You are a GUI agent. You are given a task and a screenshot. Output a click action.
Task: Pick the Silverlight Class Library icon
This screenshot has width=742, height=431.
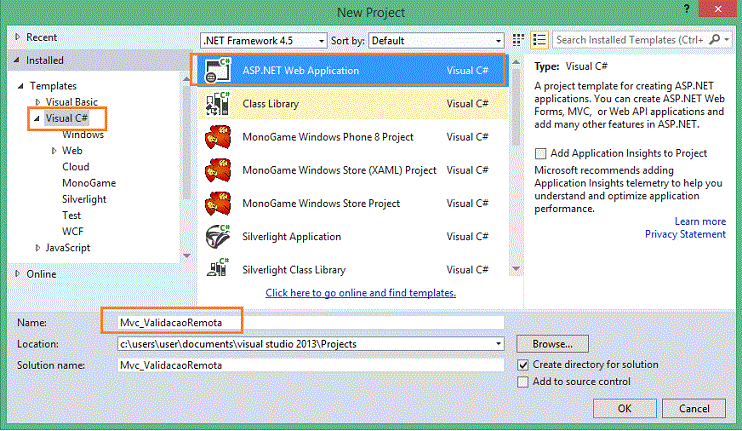pos(218,269)
